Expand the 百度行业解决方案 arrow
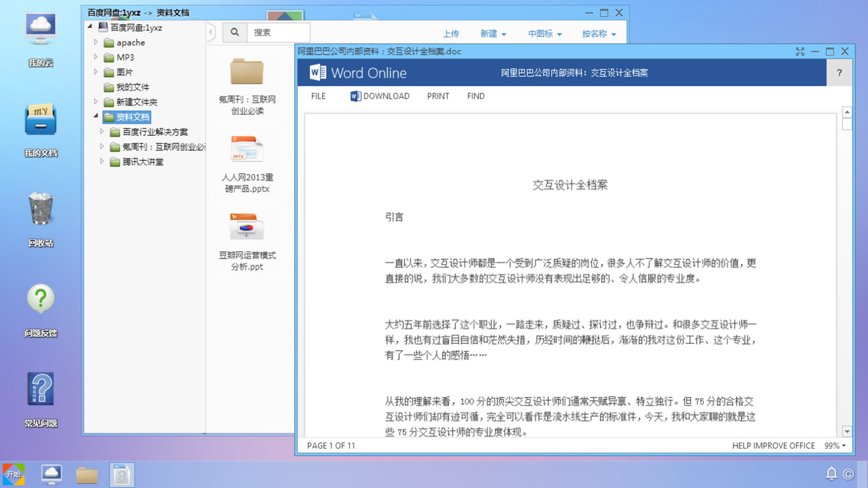This screenshot has width=868, height=488. click(102, 131)
